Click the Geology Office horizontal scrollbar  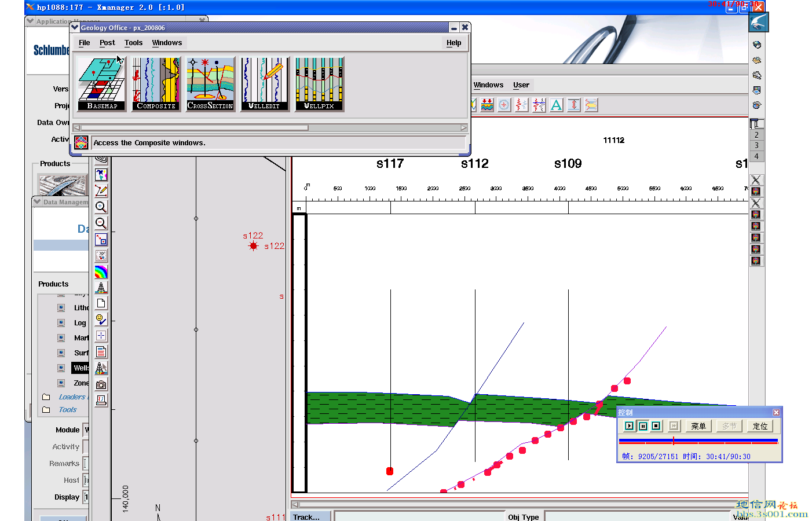270,128
